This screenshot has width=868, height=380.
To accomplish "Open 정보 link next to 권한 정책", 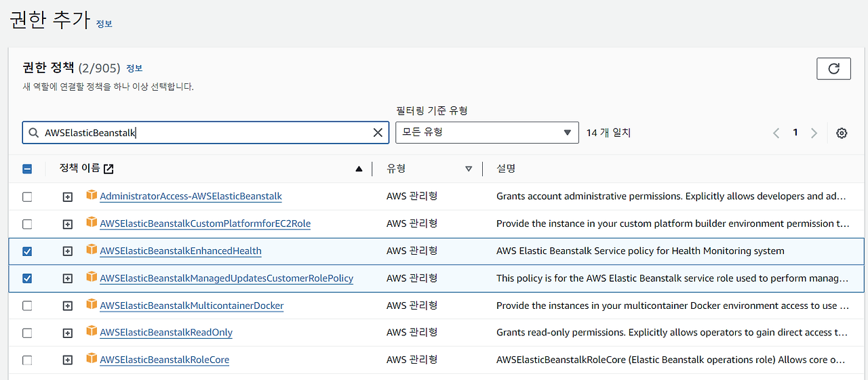I will click(x=134, y=68).
